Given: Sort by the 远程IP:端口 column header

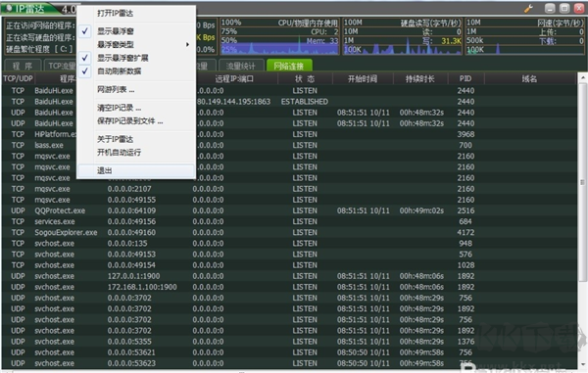Looking at the screenshot, I should point(234,78).
